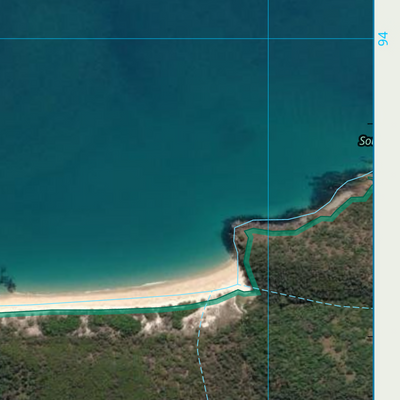Select the green boundary corner at the headland
This screenshot has height=400, width=400.
coord(248,232)
